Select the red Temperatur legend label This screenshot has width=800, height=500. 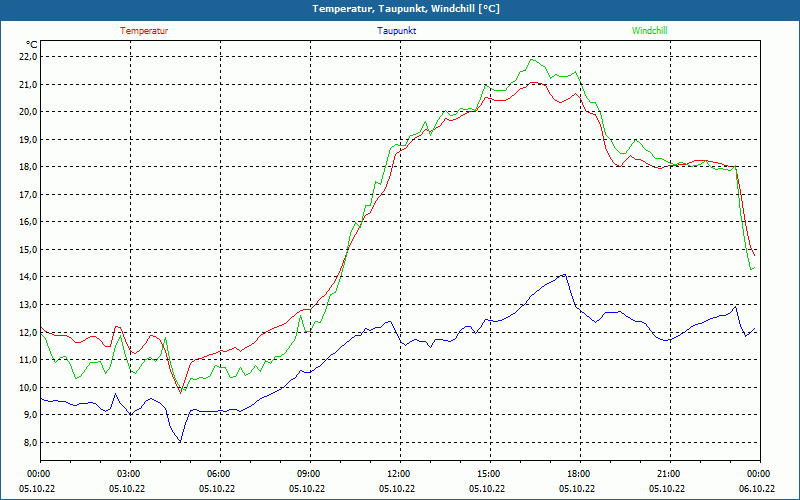click(x=144, y=31)
